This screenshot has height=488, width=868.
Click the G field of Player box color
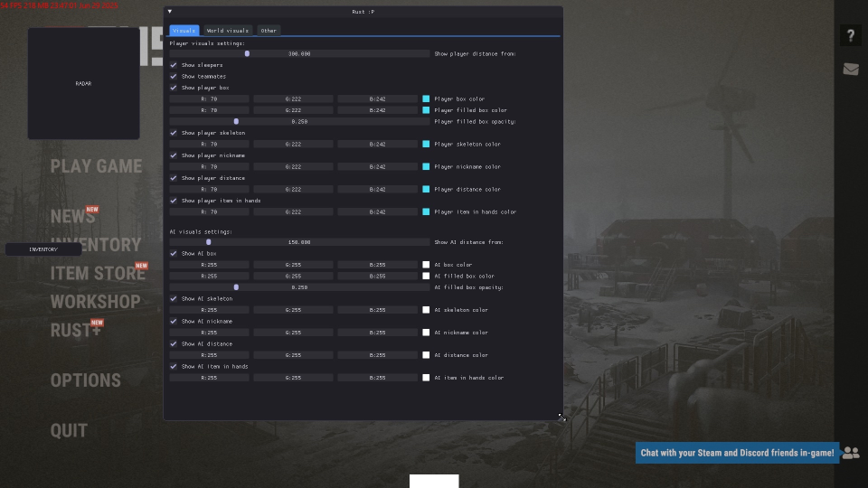coord(293,99)
